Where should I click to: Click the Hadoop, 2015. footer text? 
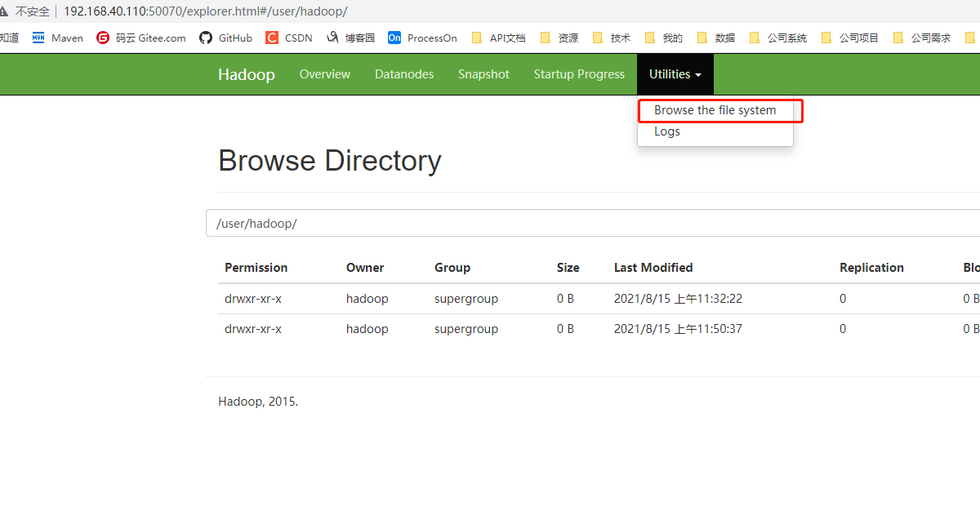pos(258,402)
